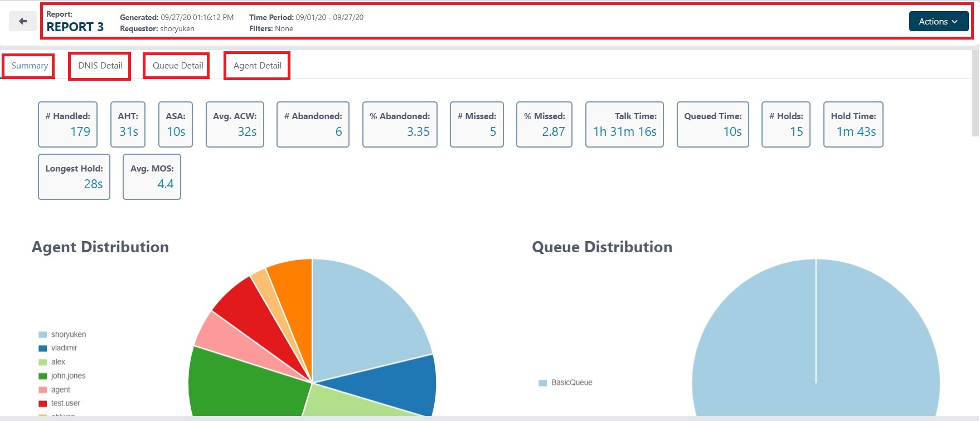This screenshot has width=980, height=421.
Task: Click the vladimir legend color swatch
Action: pyautogui.click(x=42, y=348)
